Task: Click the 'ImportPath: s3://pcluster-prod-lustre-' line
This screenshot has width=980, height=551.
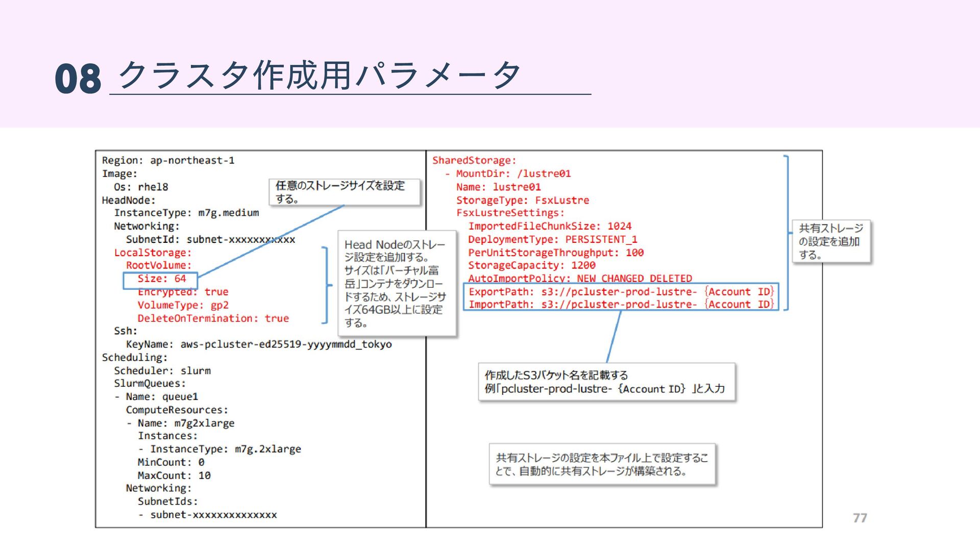Action: (x=620, y=305)
